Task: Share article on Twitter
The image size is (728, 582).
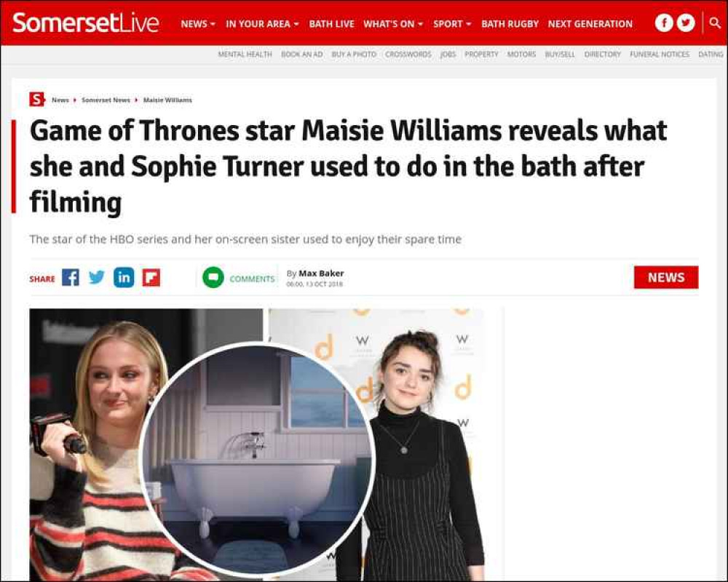Action: coord(97,277)
